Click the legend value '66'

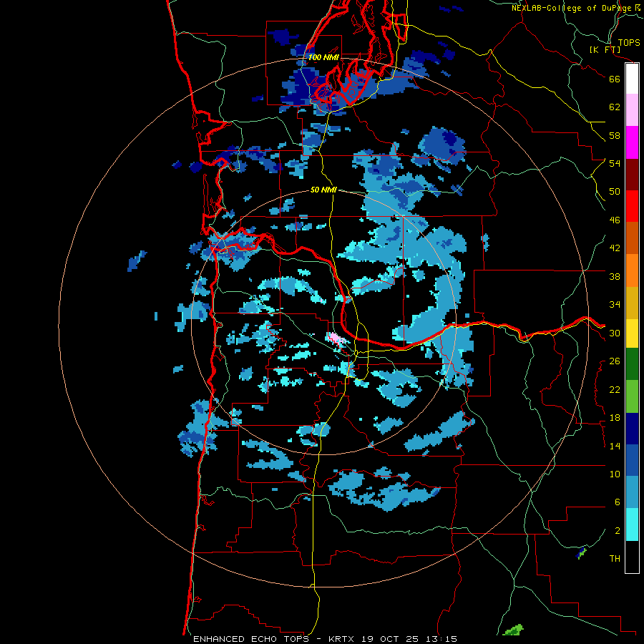click(615, 79)
